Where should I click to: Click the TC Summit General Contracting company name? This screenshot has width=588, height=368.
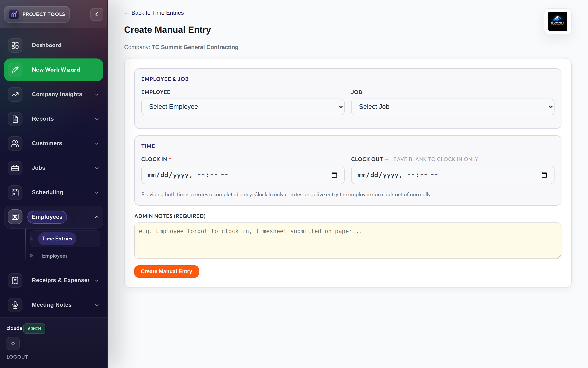pyautogui.click(x=195, y=47)
